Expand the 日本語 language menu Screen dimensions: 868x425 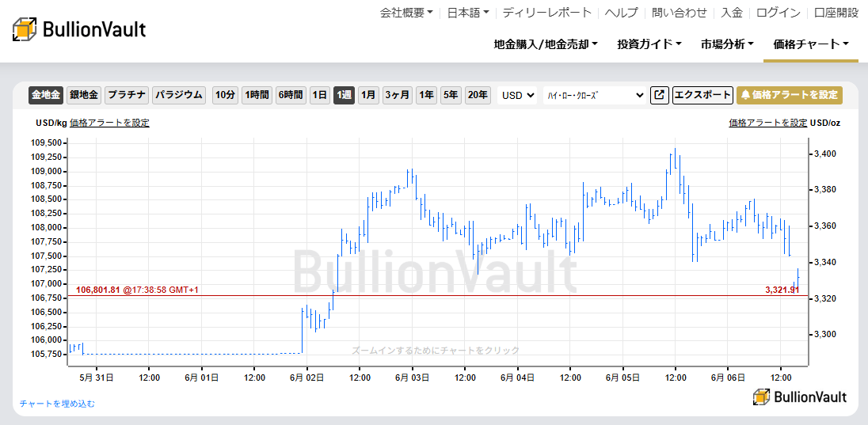tap(468, 12)
